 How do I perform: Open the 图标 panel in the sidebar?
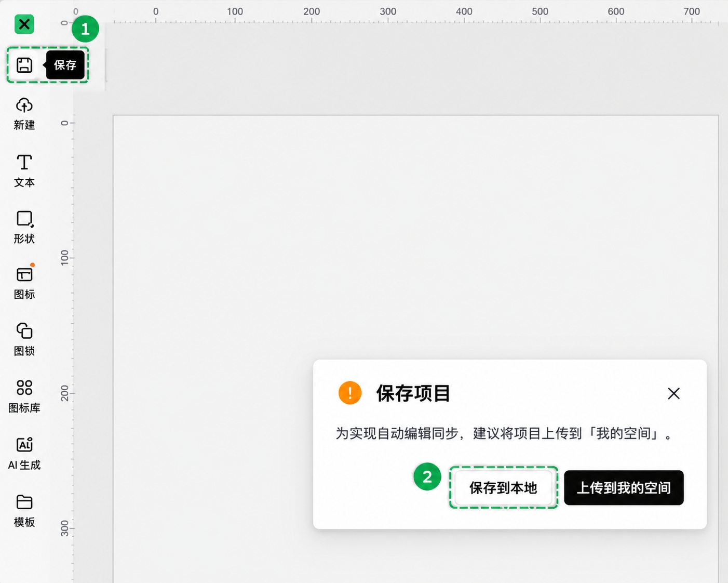pyautogui.click(x=24, y=283)
